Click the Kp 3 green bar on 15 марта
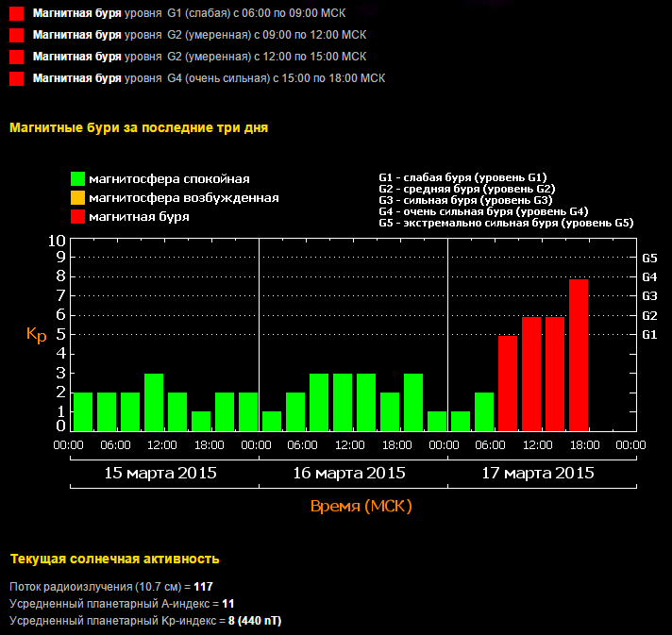Screen dimensions: 672x635 click(154, 402)
